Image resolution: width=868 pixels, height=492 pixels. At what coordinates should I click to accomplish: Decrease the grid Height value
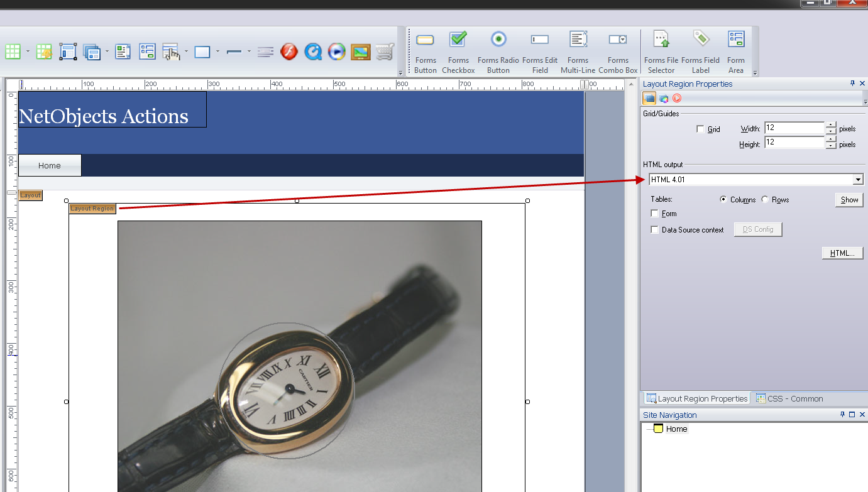pyautogui.click(x=831, y=146)
